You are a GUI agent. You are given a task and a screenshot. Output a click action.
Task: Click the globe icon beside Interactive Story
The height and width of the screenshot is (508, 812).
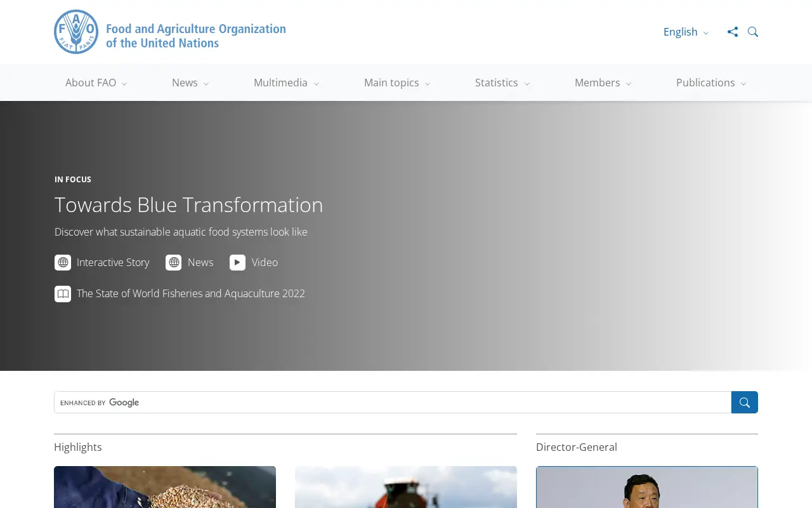(63, 262)
